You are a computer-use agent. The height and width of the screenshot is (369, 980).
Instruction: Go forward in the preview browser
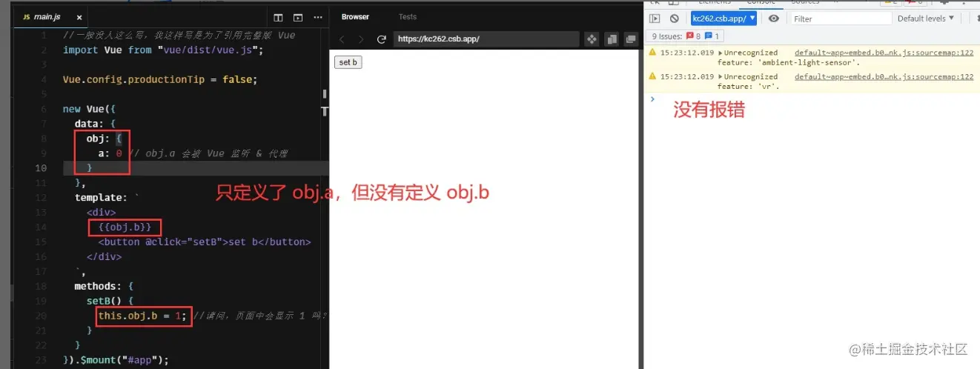(x=361, y=39)
